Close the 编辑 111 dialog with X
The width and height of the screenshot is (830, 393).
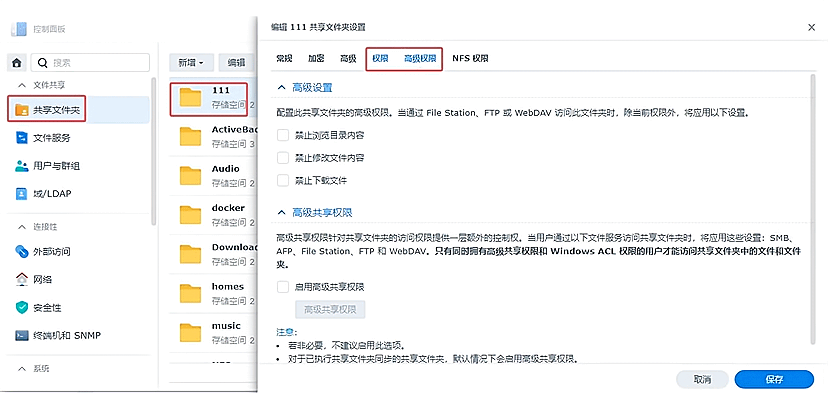[x=811, y=28]
